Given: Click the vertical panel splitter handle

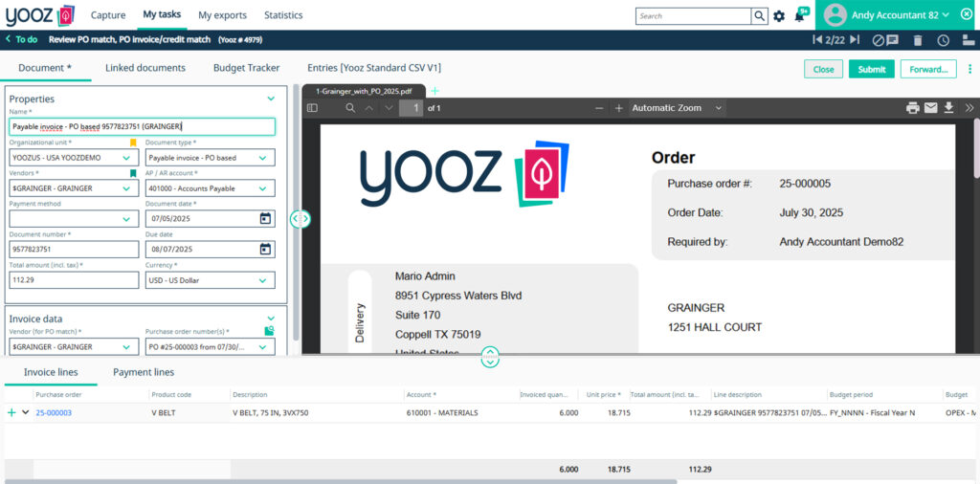Looking at the screenshot, I should click(x=300, y=219).
